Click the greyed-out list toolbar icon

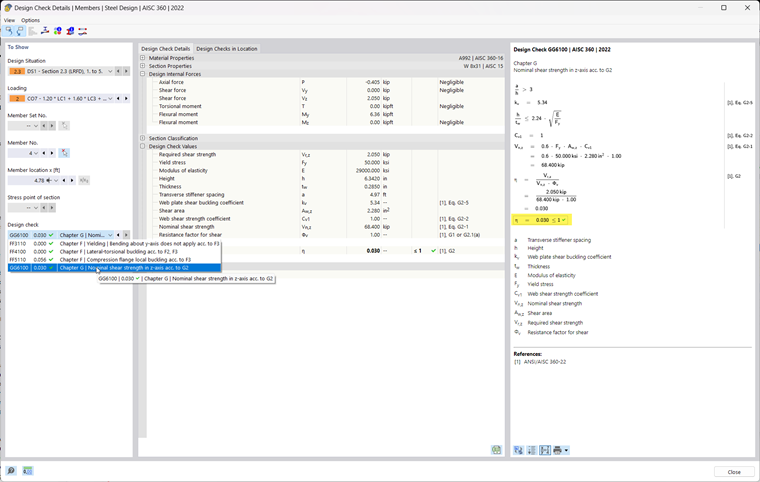(x=32, y=31)
